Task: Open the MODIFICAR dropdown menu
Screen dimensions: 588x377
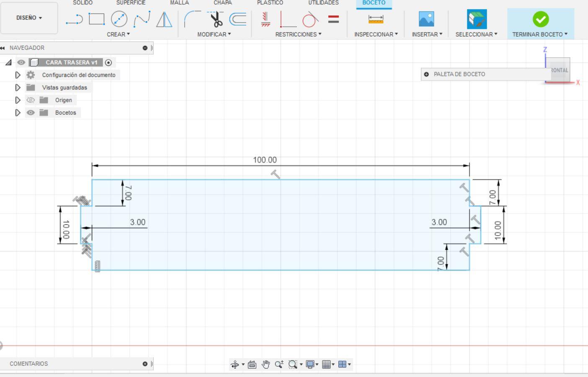Action: click(x=214, y=34)
